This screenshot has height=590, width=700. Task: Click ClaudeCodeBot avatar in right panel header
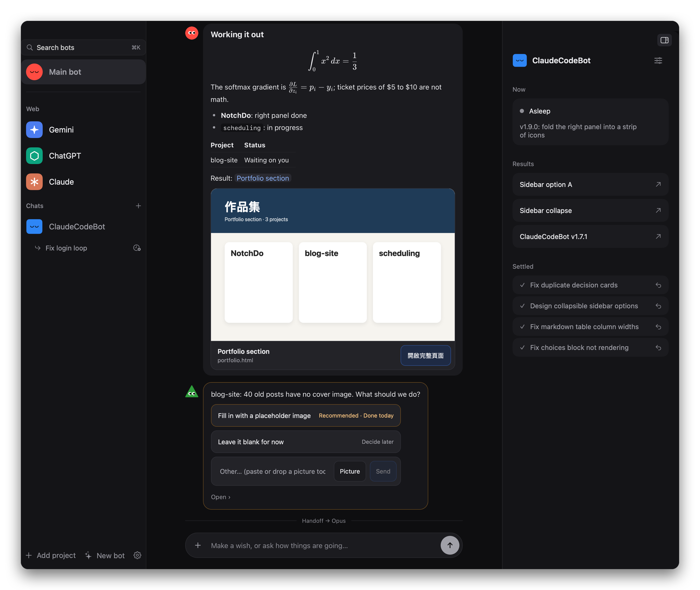click(x=519, y=61)
